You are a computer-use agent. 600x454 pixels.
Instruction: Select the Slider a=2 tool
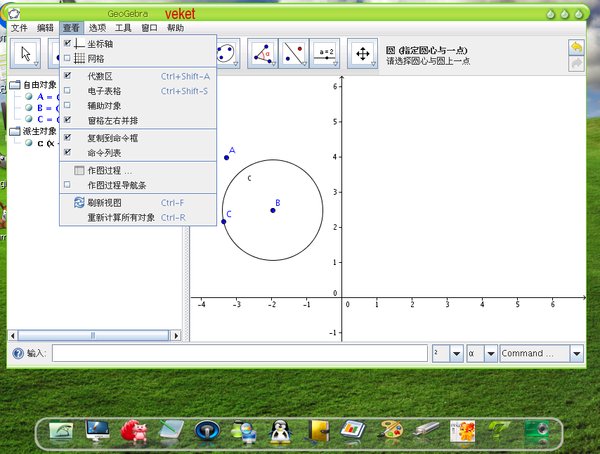tap(325, 53)
